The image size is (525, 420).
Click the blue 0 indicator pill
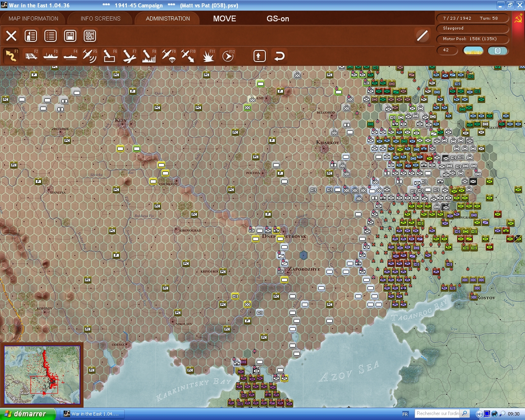498,50
